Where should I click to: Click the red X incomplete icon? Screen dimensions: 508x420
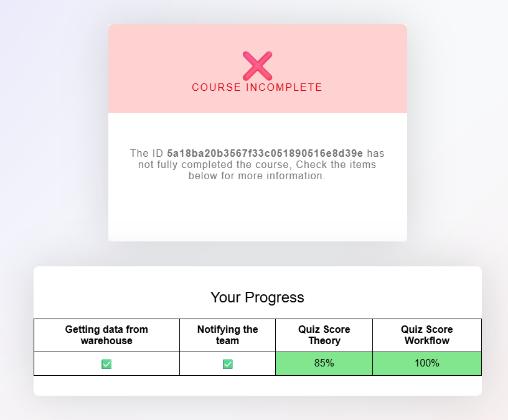258,66
